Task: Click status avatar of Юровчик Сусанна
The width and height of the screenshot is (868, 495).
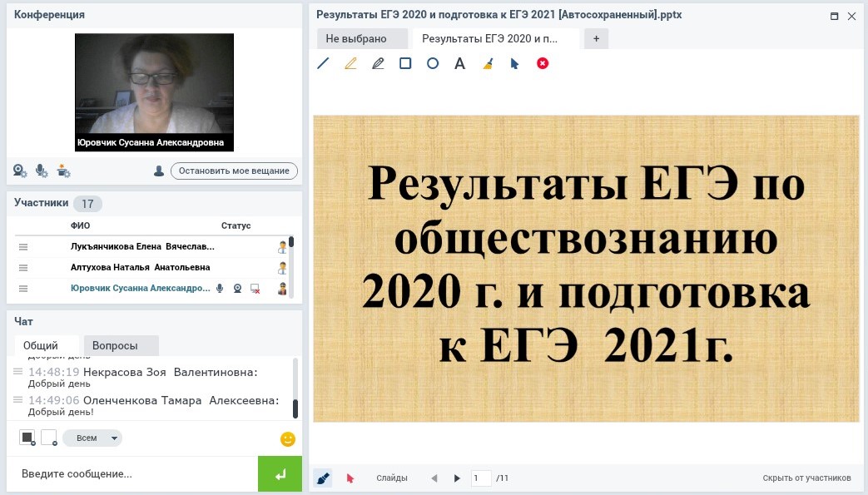Action: [282, 289]
